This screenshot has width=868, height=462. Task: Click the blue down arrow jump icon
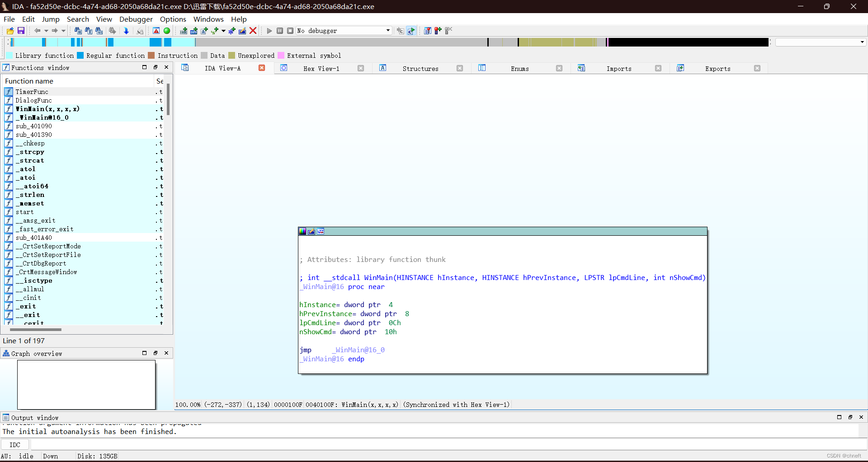click(126, 31)
